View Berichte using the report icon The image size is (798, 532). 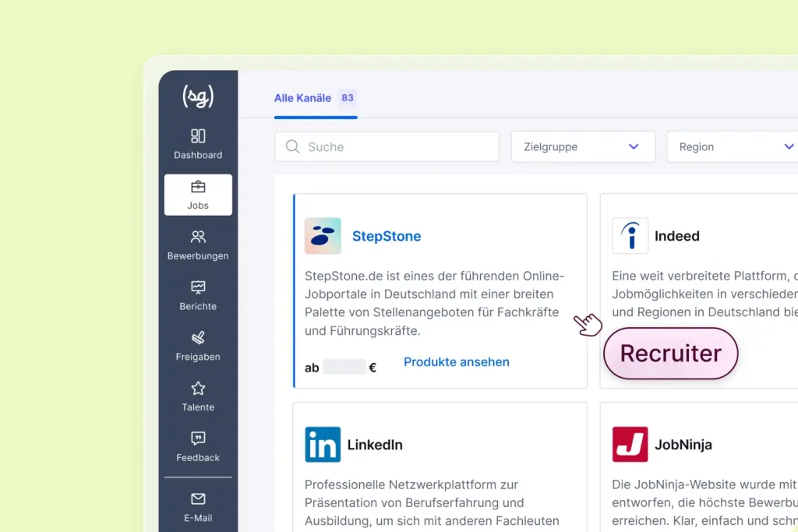pyautogui.click(x=197, y=296)
